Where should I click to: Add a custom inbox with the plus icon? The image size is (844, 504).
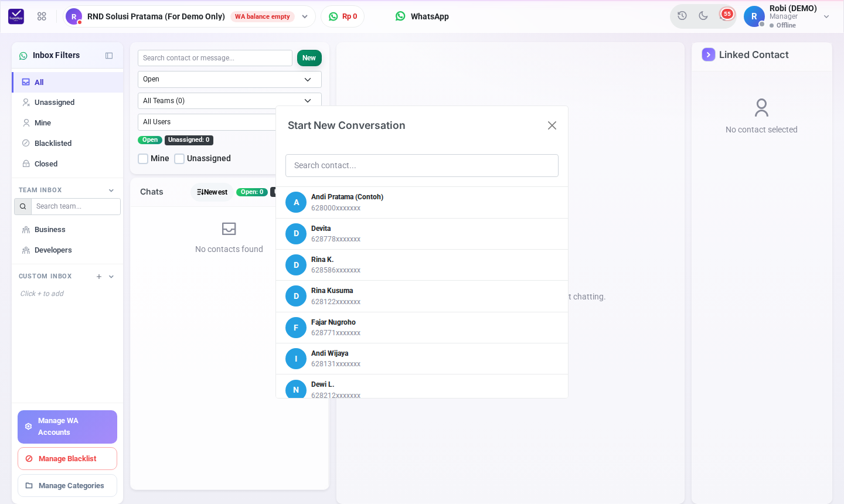[99, 277]
